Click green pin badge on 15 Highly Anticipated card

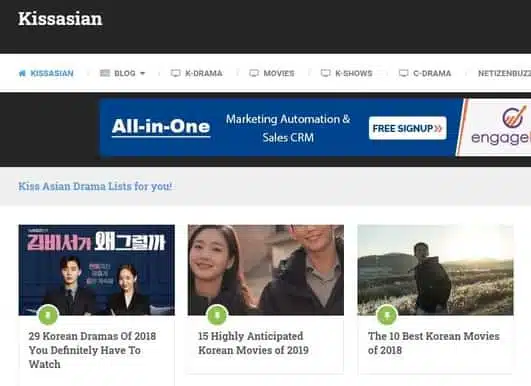pyautogui.click(x=217, y=315)
